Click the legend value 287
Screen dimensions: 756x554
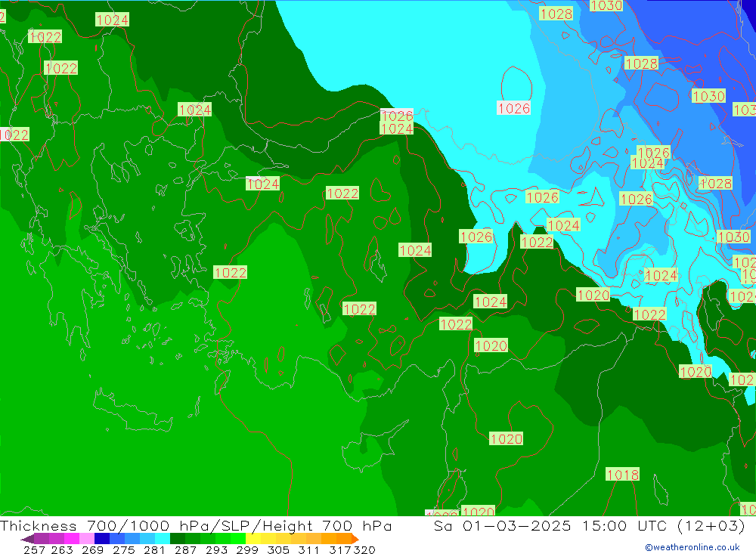(x=186, y=549)
